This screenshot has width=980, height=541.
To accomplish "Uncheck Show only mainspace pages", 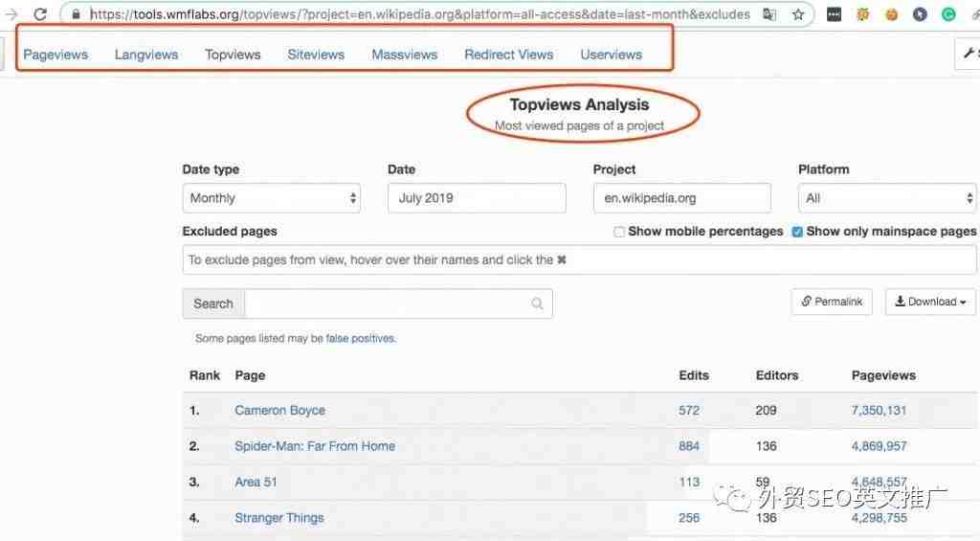I will pos(797,232).
